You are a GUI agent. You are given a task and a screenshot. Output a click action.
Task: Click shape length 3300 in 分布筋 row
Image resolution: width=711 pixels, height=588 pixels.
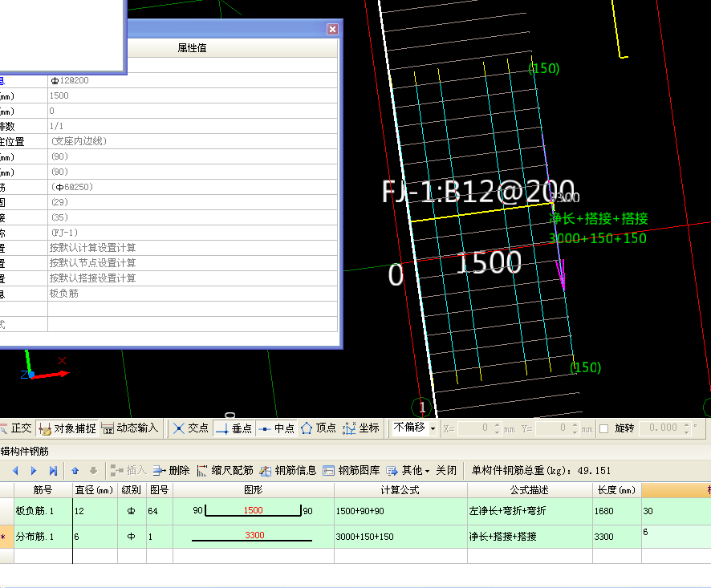tap(254, 535)
